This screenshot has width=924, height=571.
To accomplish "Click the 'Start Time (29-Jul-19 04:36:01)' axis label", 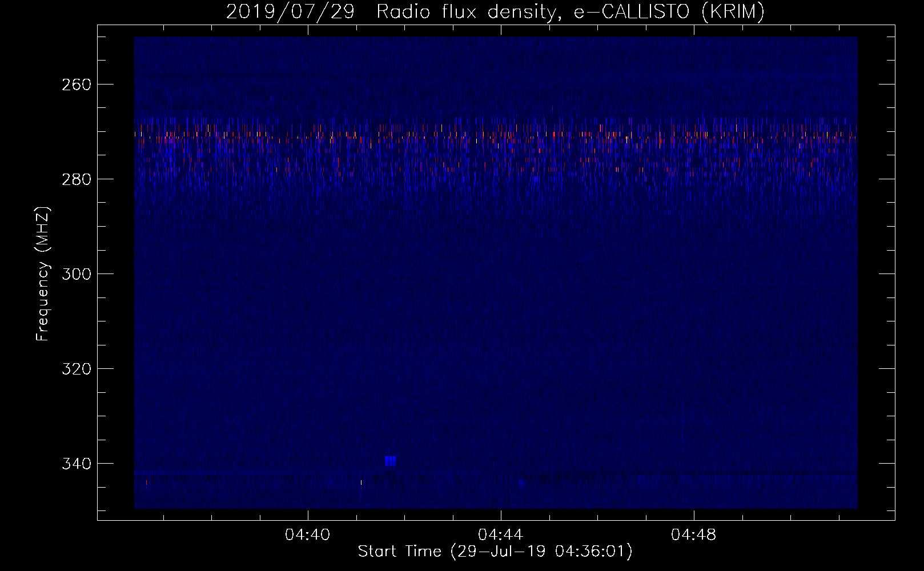I will point(495,552).
